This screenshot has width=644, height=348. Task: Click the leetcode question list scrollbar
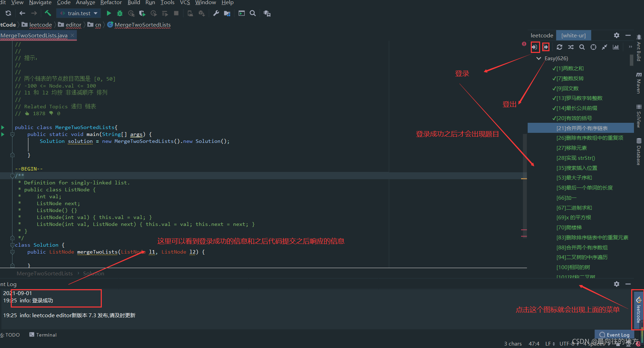632,59
